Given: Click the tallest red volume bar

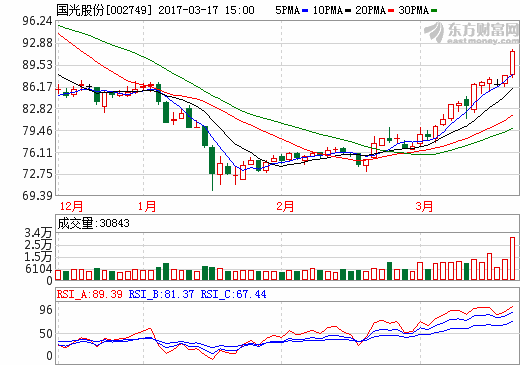Looking at the screenshot, I should click(x=512, y=258).
